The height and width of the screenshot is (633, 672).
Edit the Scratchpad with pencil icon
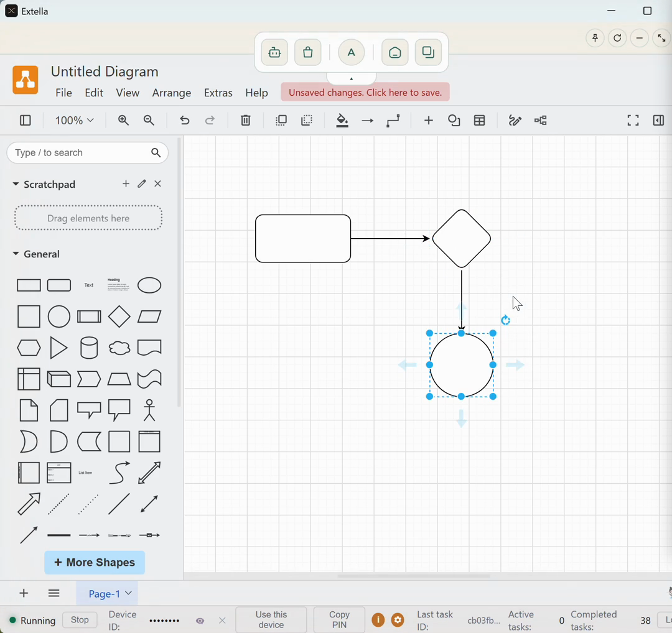142,183
